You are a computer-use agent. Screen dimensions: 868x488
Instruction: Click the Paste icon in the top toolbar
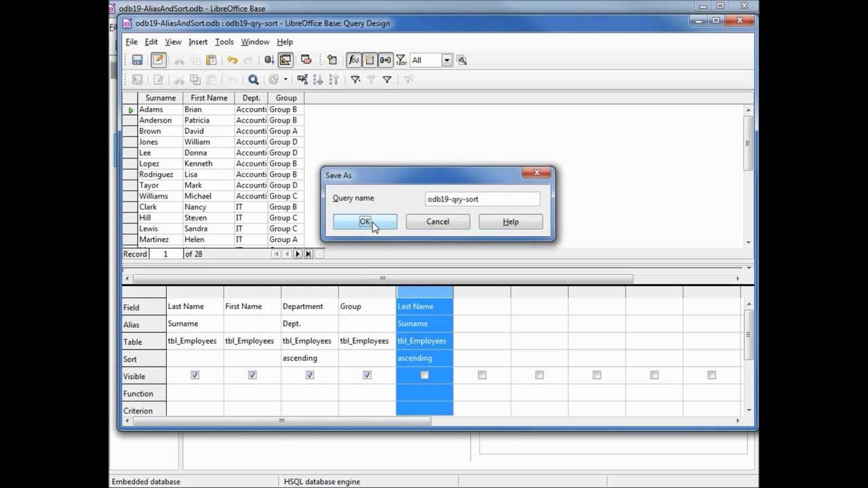click(x=211, y=60)
